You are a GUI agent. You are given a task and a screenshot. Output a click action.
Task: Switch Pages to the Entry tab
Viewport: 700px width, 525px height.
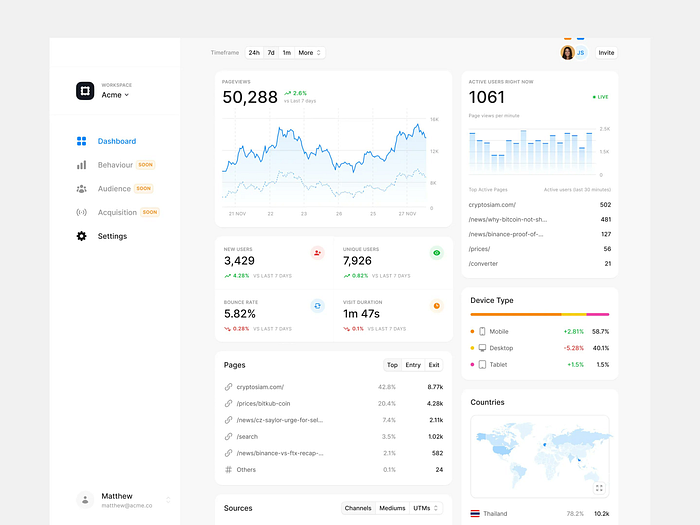coord(413,365)
